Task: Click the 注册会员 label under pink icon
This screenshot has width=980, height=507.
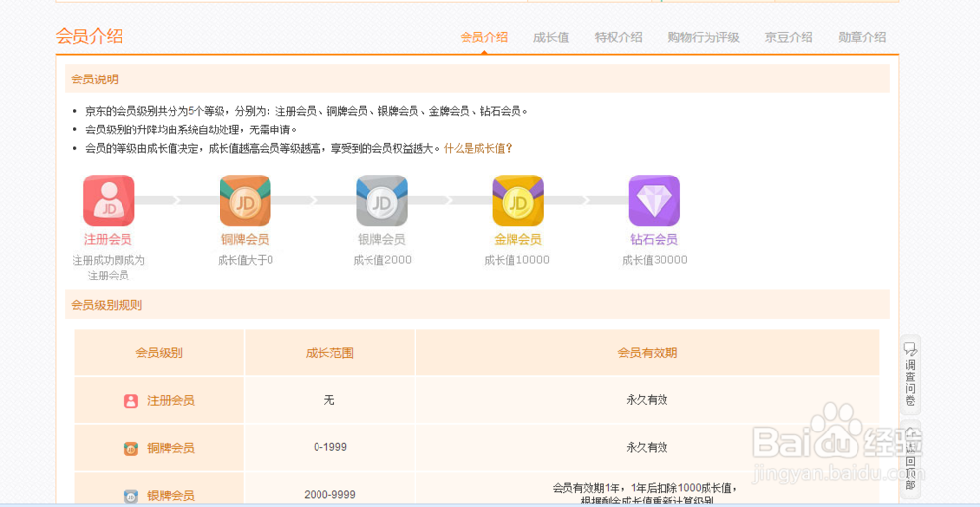Action: tap(108, 240)
